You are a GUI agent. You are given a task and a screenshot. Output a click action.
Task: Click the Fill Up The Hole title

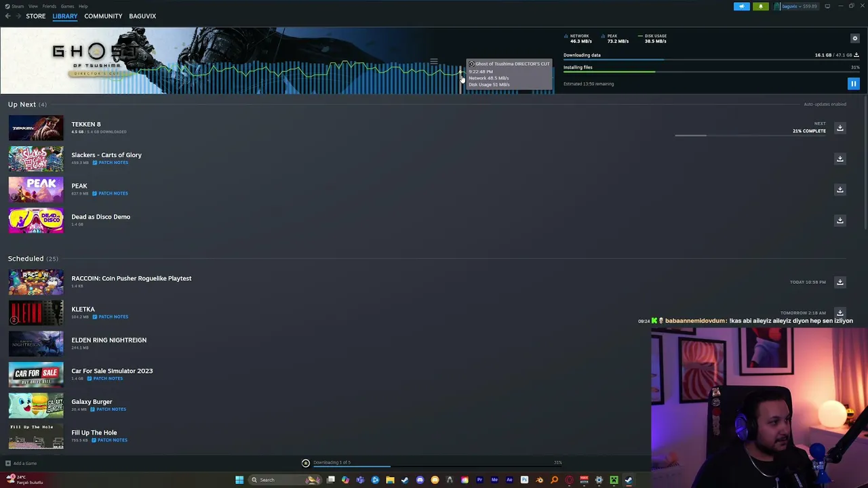[94, 432]
